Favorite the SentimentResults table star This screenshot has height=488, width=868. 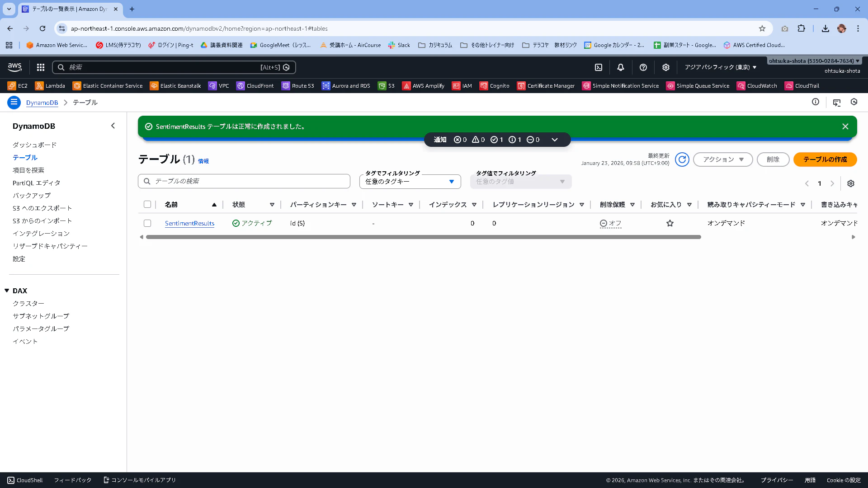pyautogui.click(x=670, y=223)
